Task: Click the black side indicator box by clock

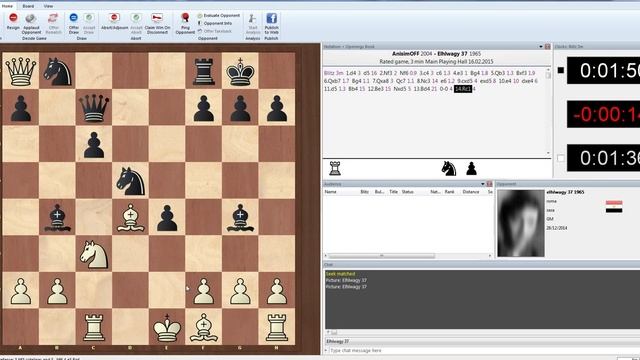Action: click(561, 70)
